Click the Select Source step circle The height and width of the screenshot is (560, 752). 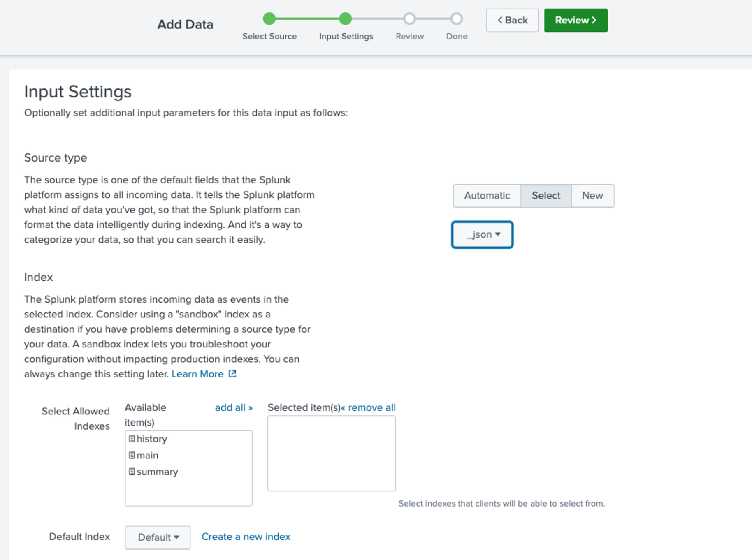pos(269,19)
